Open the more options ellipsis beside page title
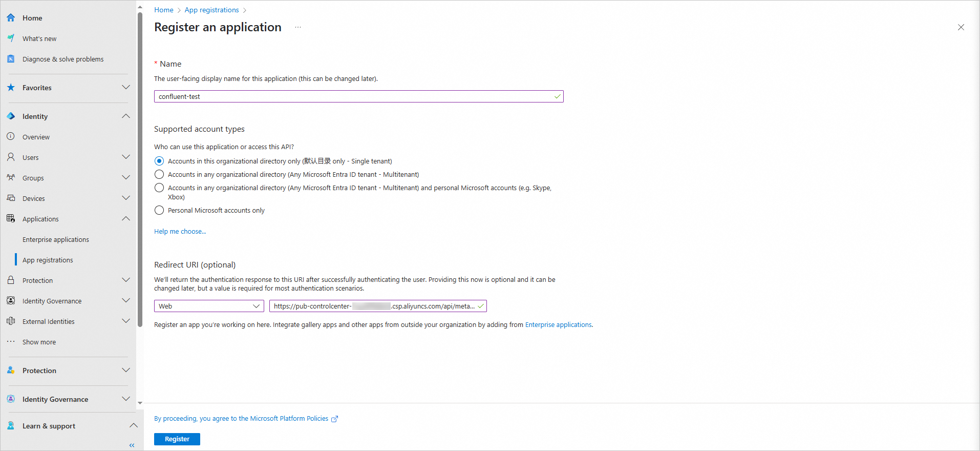The width and height of the screenshot is (980, 451). (298, 27)
